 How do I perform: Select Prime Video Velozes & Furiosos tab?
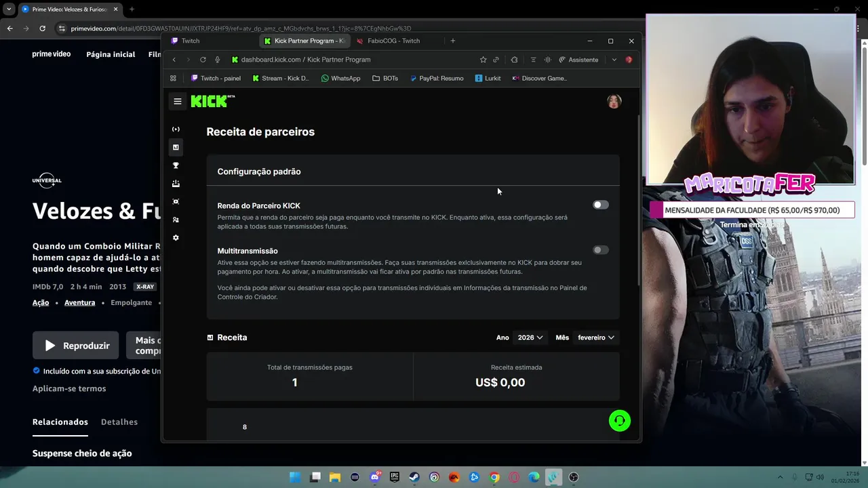tap(70, 9)
